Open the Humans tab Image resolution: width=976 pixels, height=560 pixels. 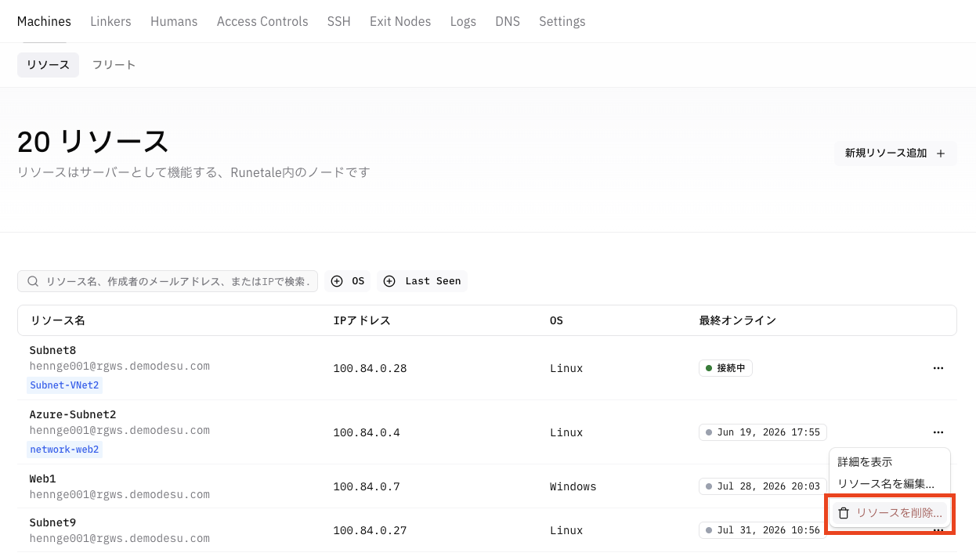174,21
